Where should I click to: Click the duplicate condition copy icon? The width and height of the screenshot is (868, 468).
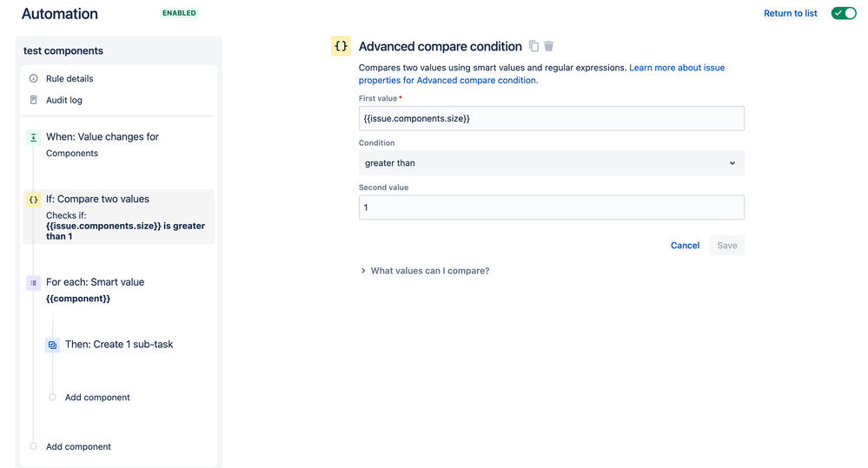(533, 46)
